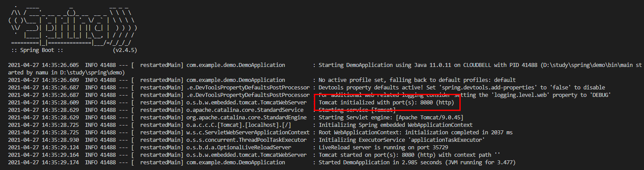
Task: Click the ':: Spring Boot ::' banner text
Action: [x=37, y=50]
